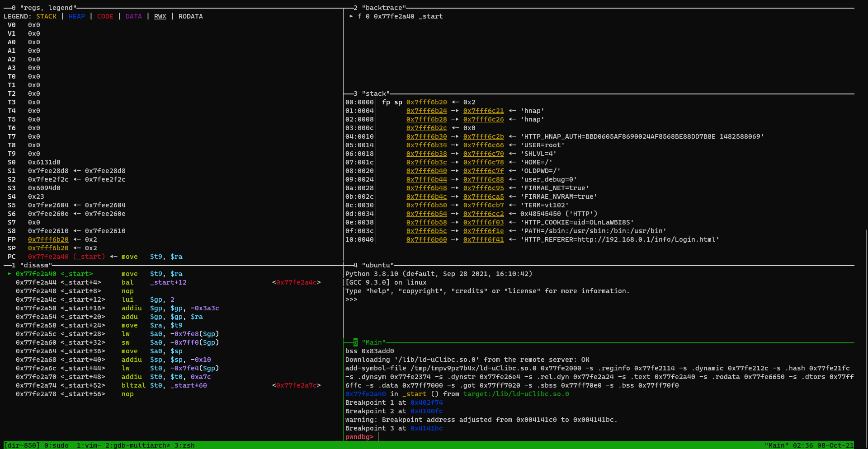The image size is (868, 449).
Task: Click the [dir-850] session name
Action: click(22, 445)
